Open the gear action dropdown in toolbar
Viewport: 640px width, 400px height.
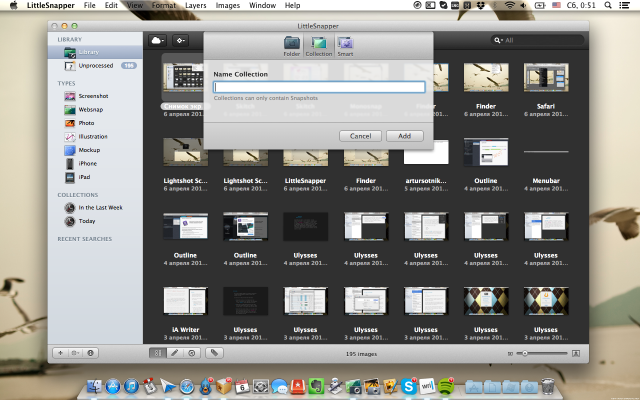(181, 40)
